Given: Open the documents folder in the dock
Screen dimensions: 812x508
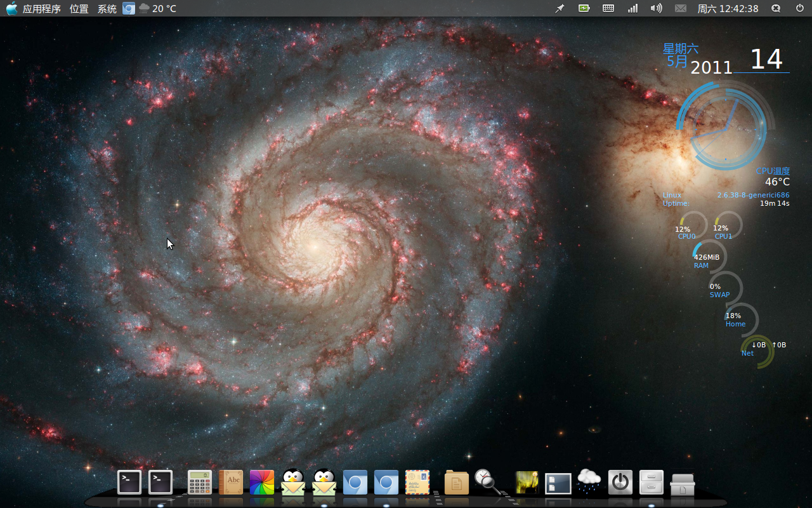Looking at the screenshot, I should 457,483.
